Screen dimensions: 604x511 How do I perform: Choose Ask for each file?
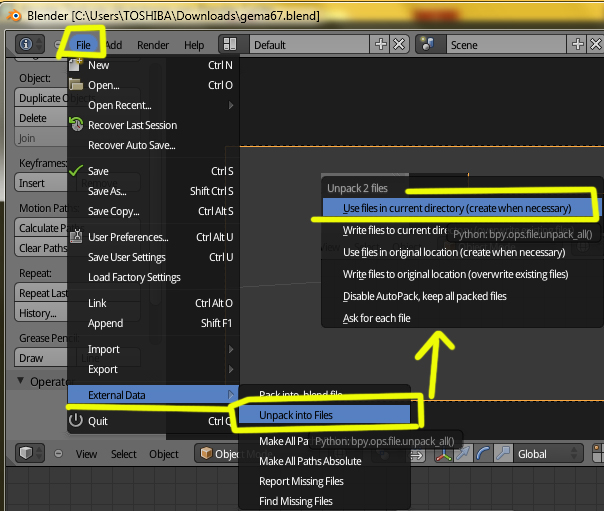click(x=461, y=318)
